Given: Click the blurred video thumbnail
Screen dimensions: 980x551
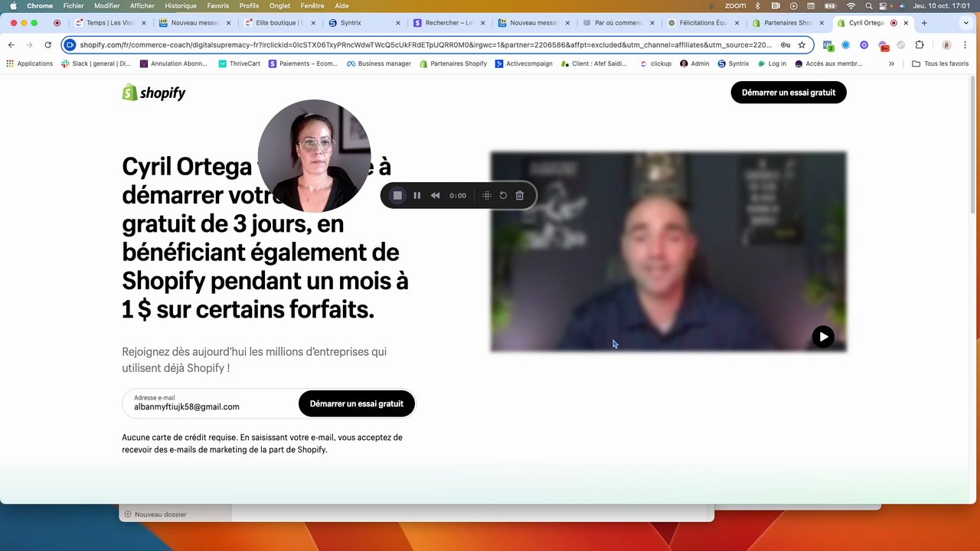Looking at the screenshot, I should tap(668, 252).
